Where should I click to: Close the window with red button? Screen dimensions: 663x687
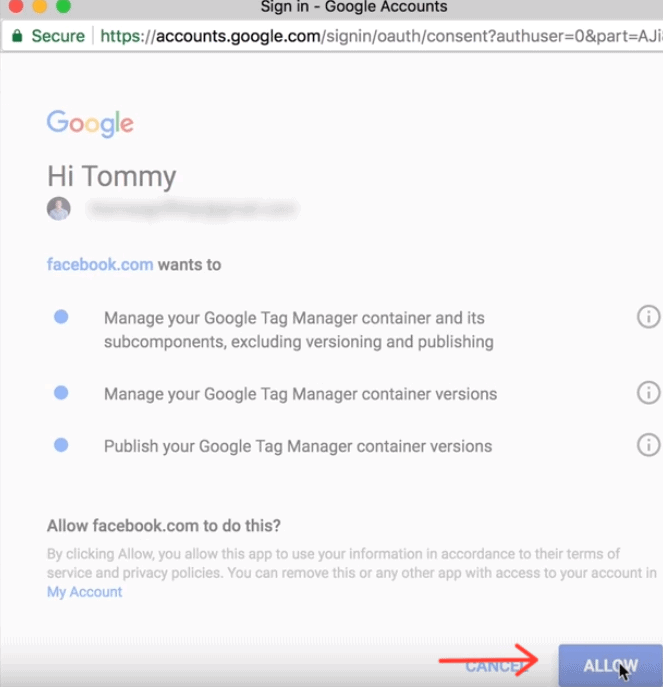tap(16, 6)
